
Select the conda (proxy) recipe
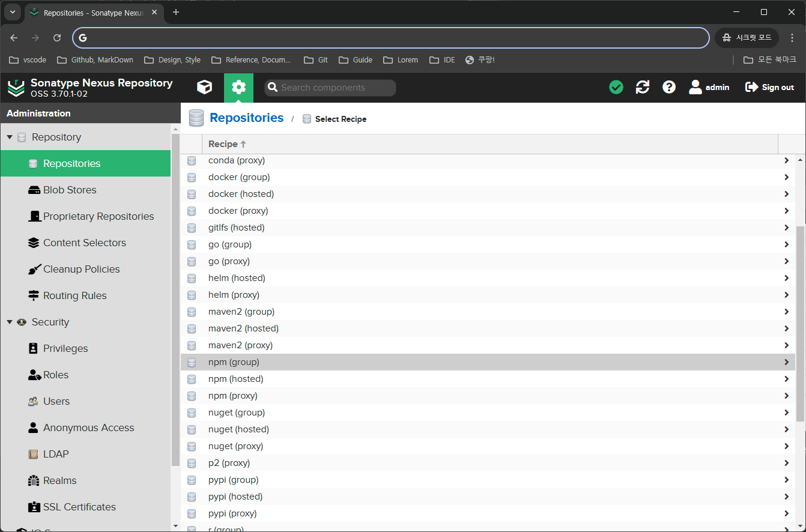pos(488,160)
